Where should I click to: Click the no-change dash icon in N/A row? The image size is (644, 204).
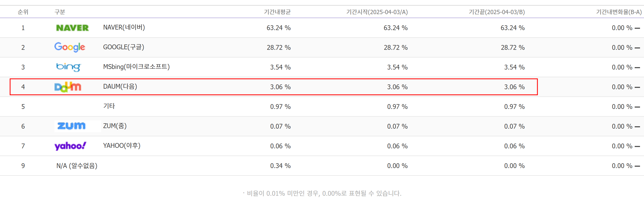click(x=637, y=166)
